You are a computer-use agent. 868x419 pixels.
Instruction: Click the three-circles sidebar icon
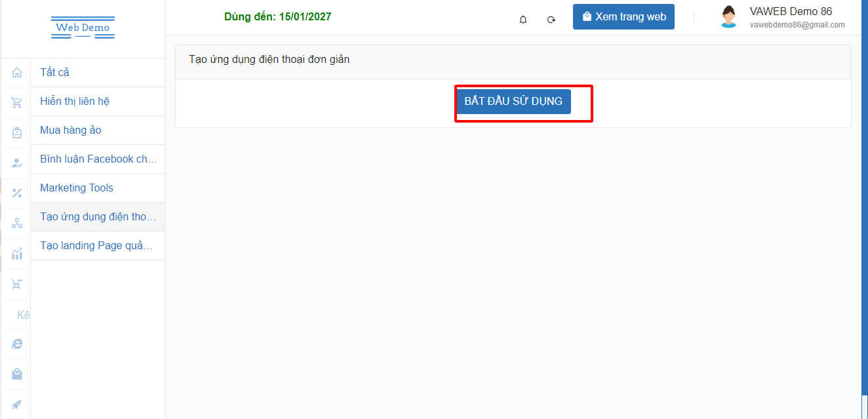[17, 224]
